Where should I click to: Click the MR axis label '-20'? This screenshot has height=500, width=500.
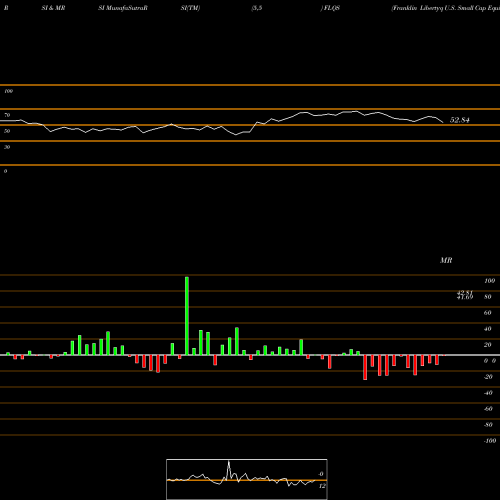[488, 377]
